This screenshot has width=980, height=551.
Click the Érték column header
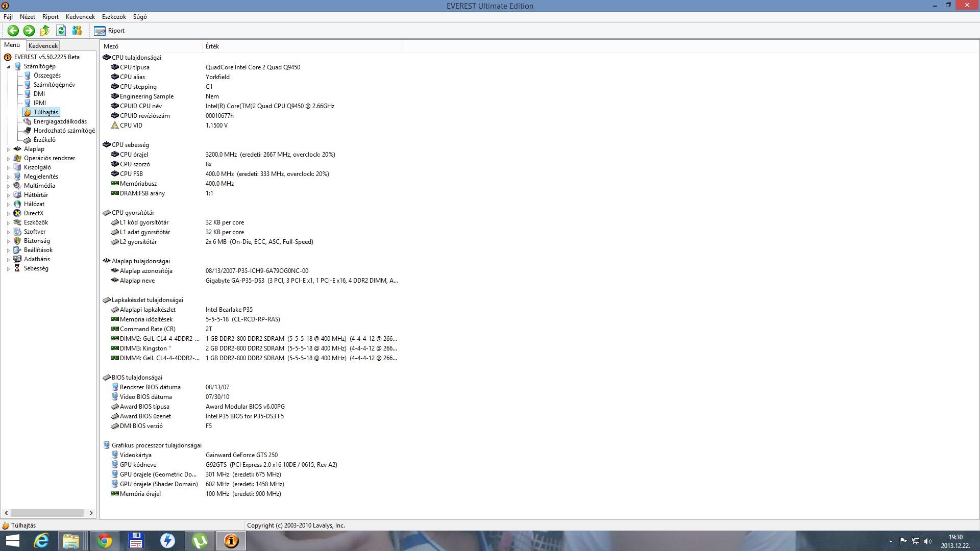[302, 46]
